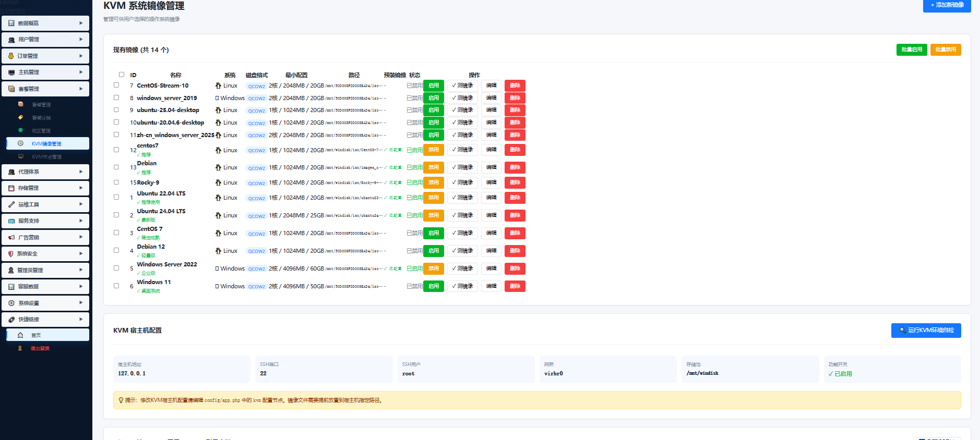Click the green 批量启用 button

tap(912, 50)
